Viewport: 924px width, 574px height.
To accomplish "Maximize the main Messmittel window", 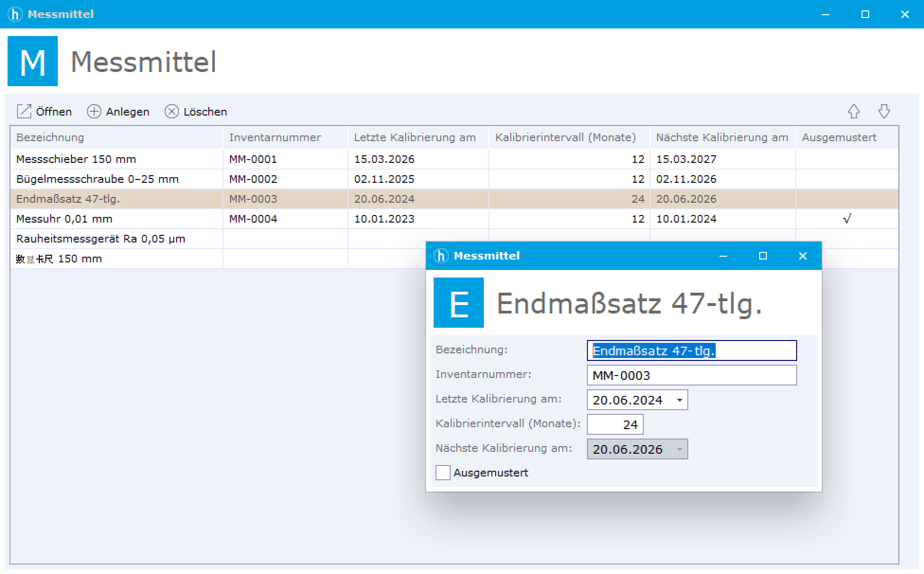I will [x=865, y=14].
